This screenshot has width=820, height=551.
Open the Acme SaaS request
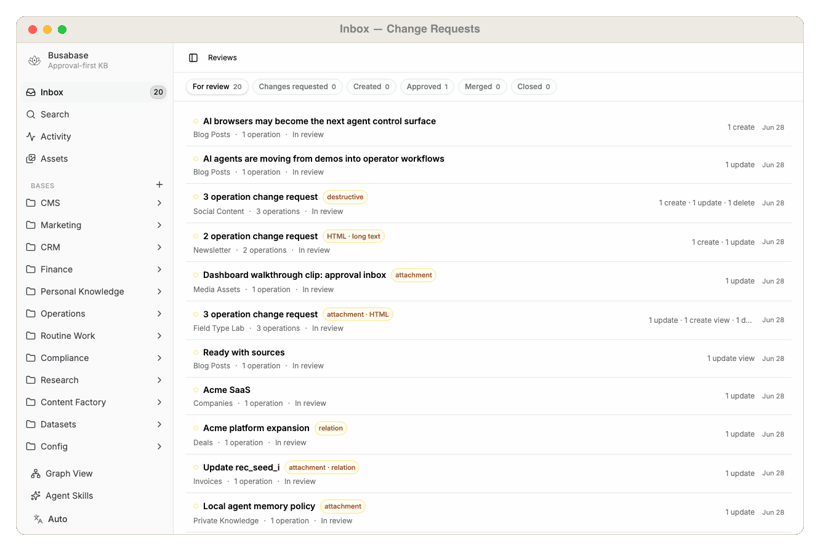coord(488,396)
